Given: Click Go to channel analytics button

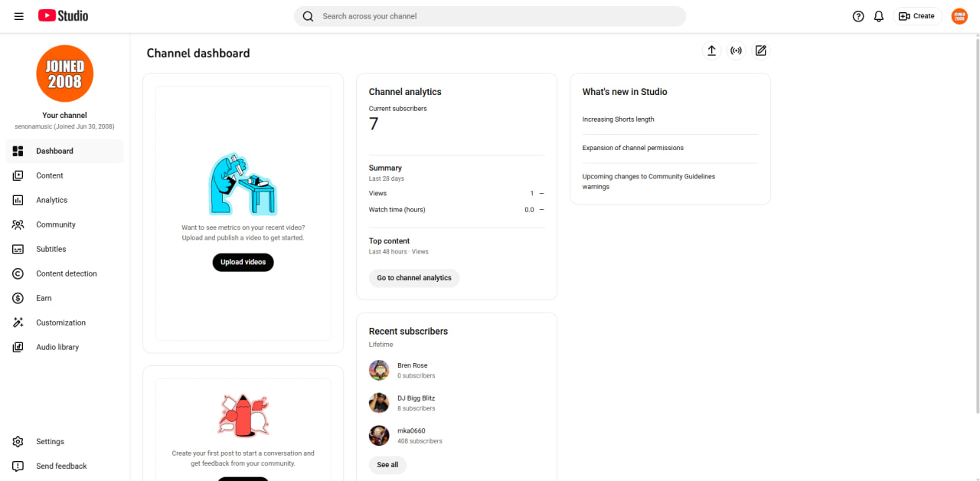Looking at the screenshot, I should 414,278.
